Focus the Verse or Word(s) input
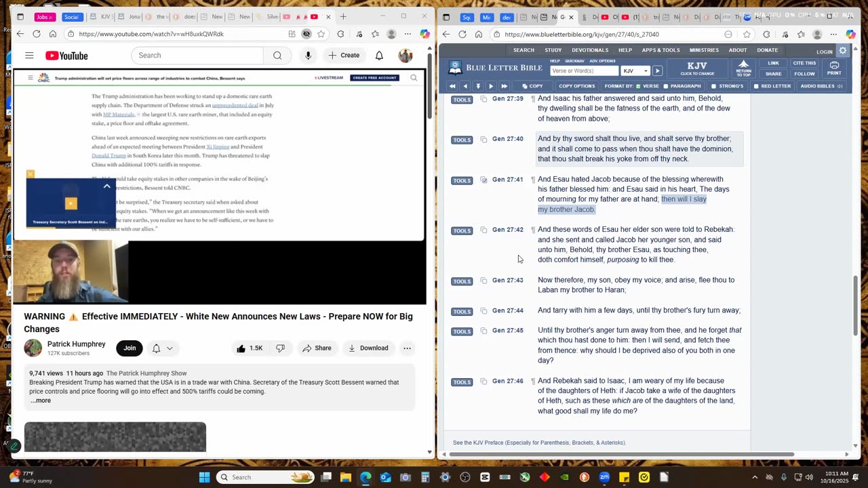Viewport: 868px width, 488px height. (584, 70)
